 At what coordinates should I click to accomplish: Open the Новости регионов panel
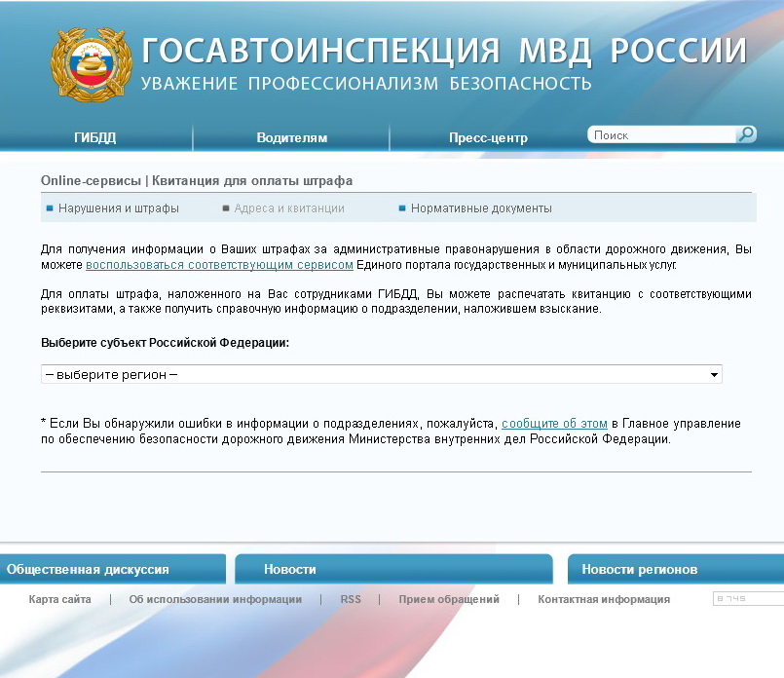pyautogui.click(x=639, y=570)
